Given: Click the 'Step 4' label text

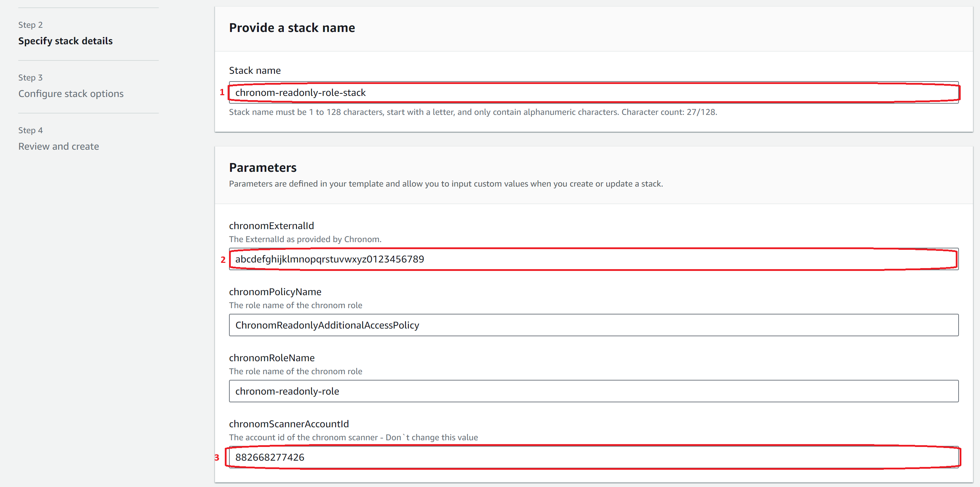Looking at the screenshot, I should (x=31, y=130).
